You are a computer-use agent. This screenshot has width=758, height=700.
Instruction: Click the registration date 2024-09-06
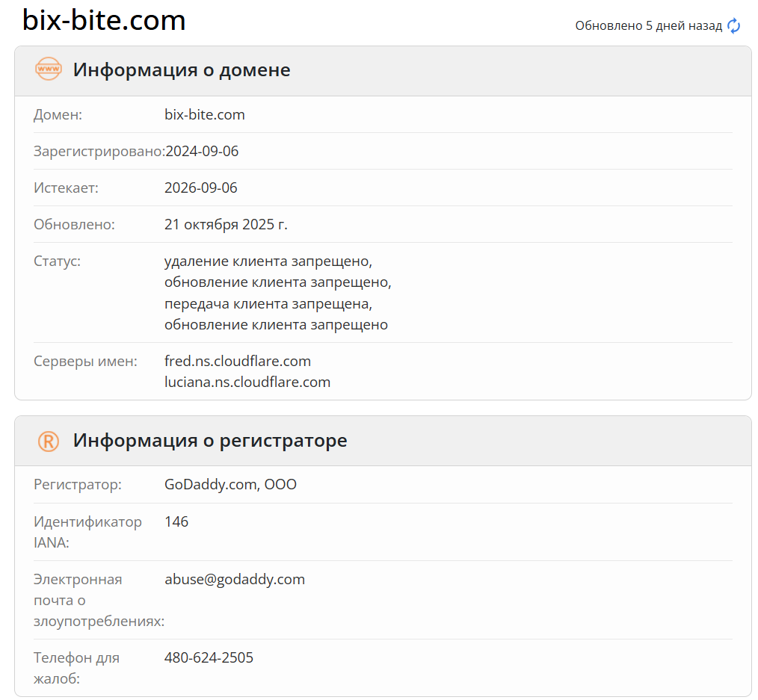200,151
